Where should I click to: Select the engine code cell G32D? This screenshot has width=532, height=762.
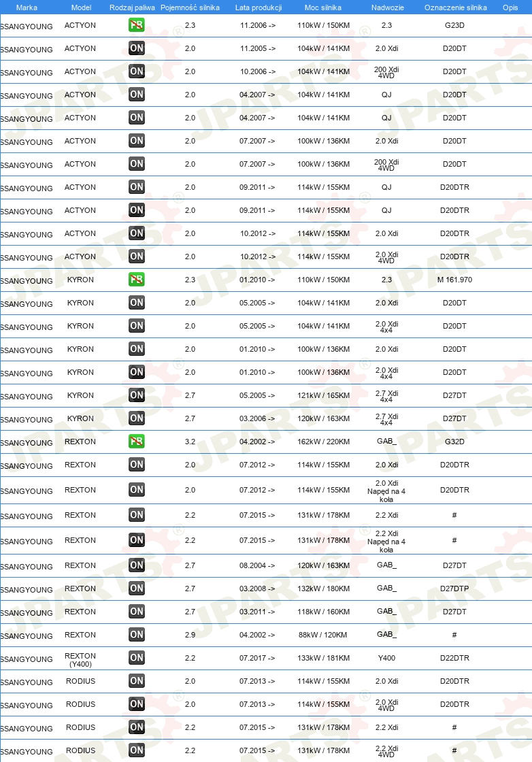pos(454,442)
